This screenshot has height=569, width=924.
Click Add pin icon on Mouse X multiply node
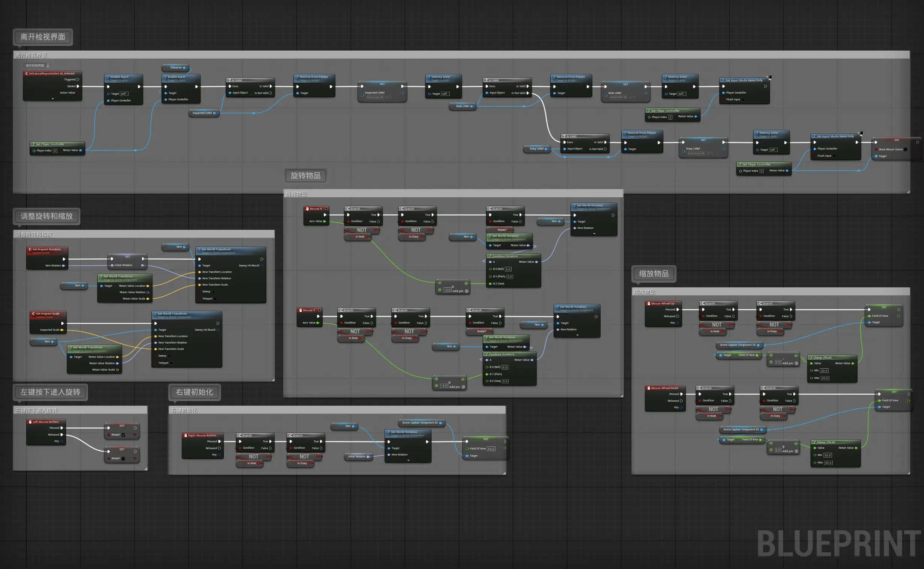[467, 291]
